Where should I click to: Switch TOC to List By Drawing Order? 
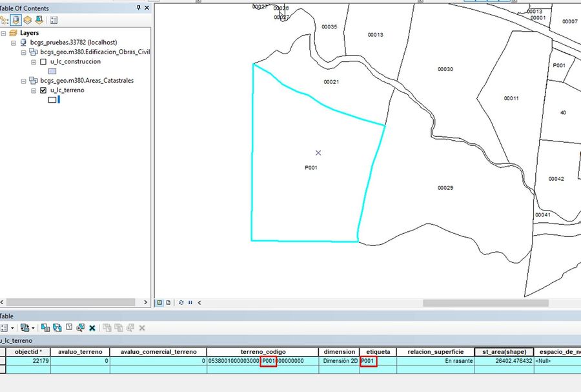point(4,20)
